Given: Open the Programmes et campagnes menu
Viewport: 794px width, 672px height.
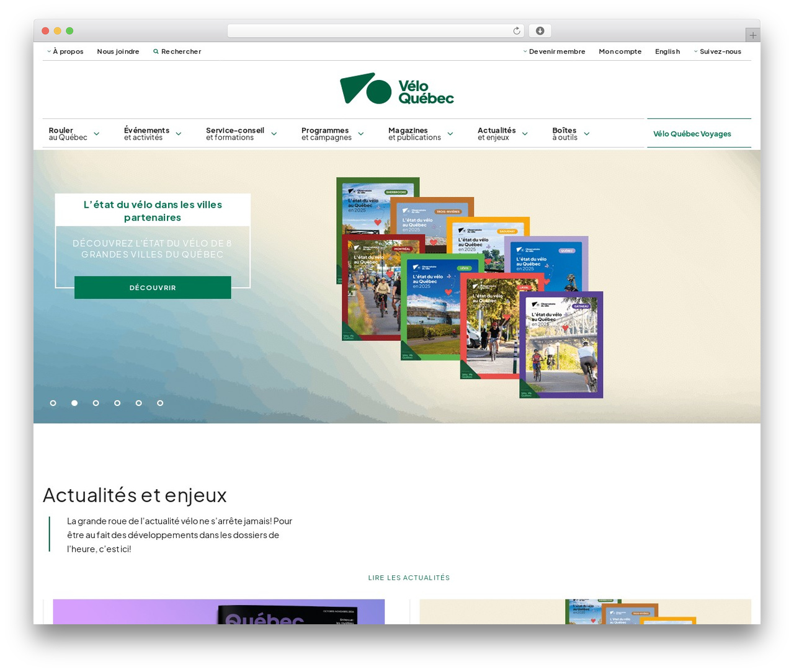Looking at the screenshot, I should pyautogui.click(x=326, y=134).
